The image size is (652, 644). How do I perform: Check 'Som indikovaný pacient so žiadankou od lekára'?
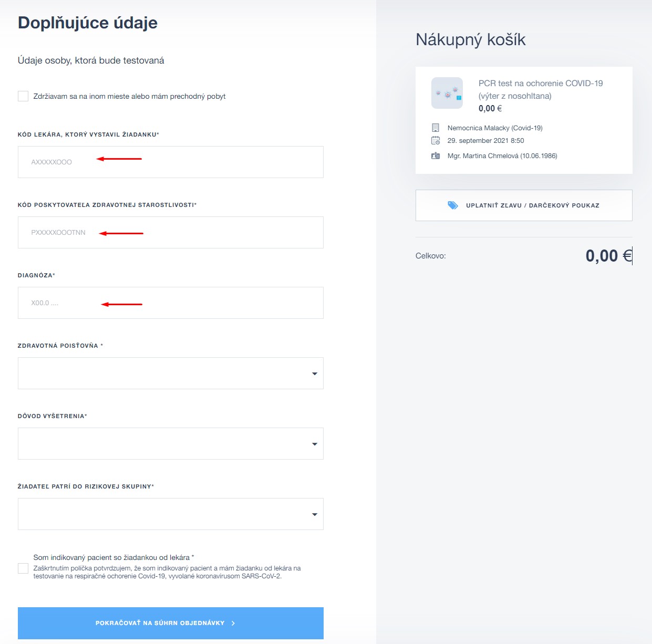coord(23,568)
